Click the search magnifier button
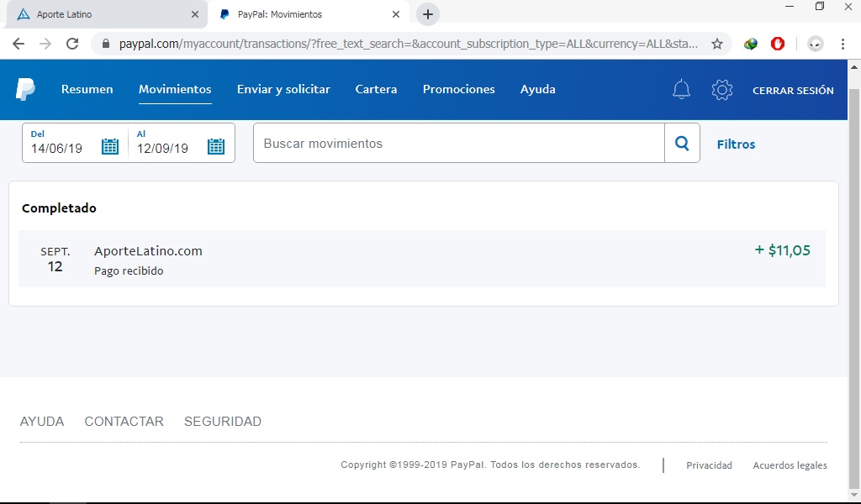Image resolution: width=861 pixels, height=504 pixels. point(682,143)
